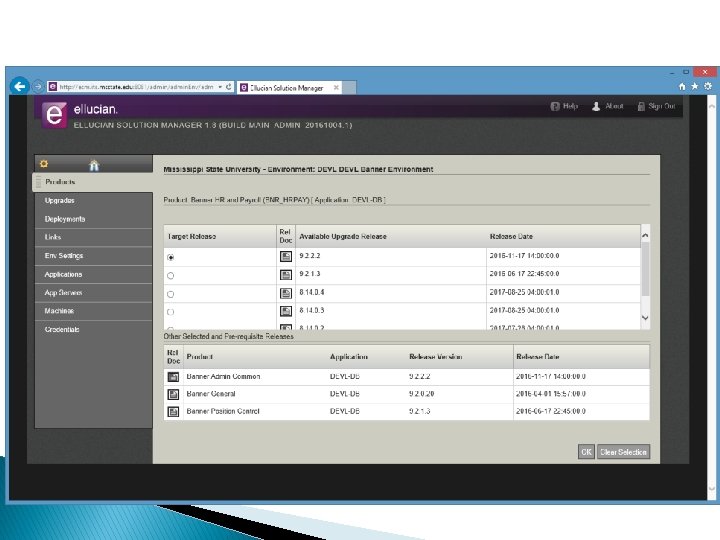Click the browser back arrow button
The width and height of the screenshot is (720, 540).
[x=19, y=86]
